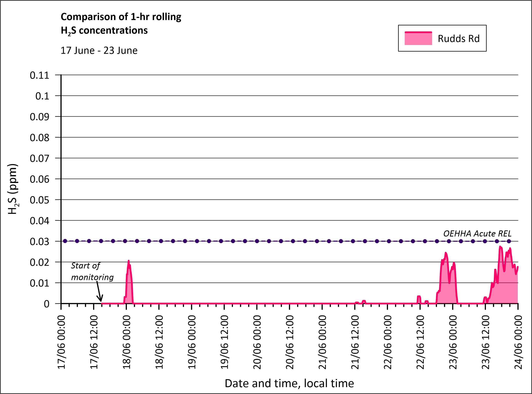Image resolution: width=532 pixels, height=394 pixels.
Task: Click the chart title 'Comparison of 1-hr rolling'
Action: point(121,17)
